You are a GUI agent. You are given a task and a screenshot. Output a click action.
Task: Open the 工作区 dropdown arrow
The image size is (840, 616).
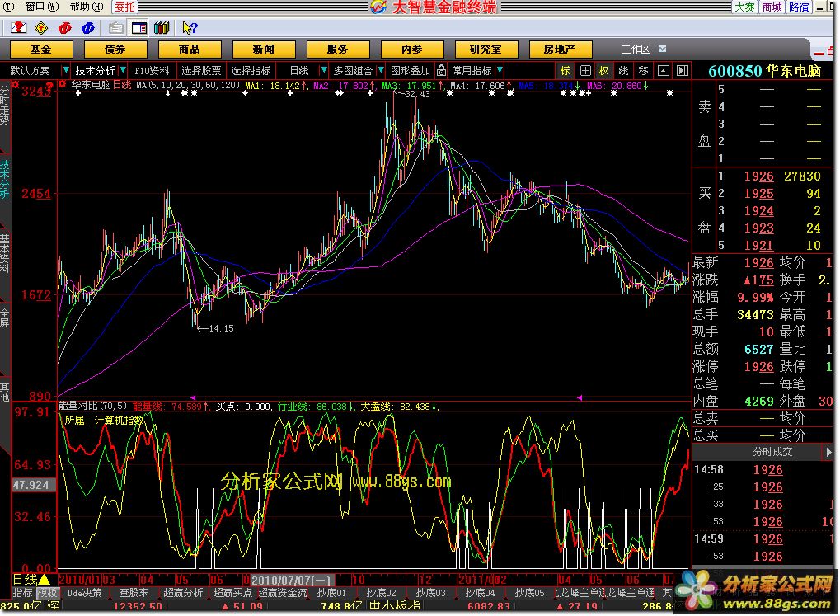[663, 49]
